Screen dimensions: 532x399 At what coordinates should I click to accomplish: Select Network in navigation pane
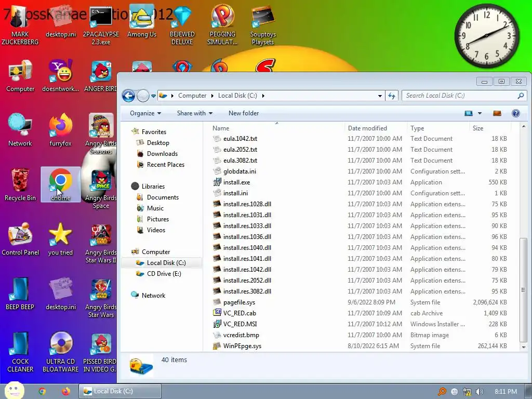(153, 296)
